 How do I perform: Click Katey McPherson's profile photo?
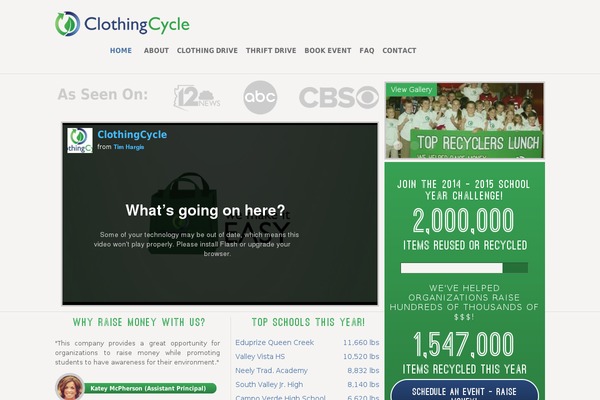[x=70, y=387]
